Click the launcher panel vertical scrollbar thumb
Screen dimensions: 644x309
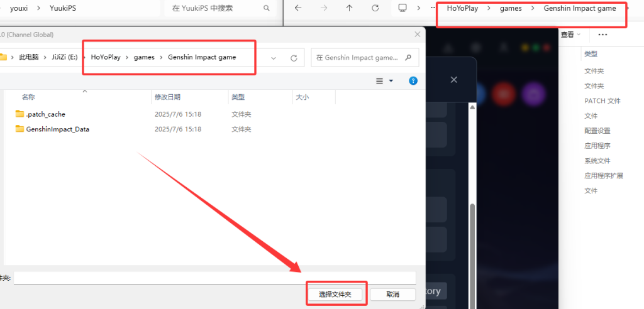[x=472, y=256]
